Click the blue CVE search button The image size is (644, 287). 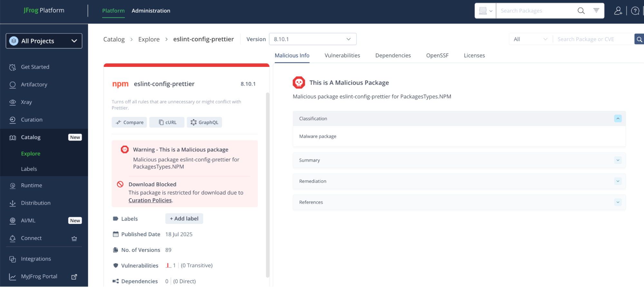(x=639, y=39)
